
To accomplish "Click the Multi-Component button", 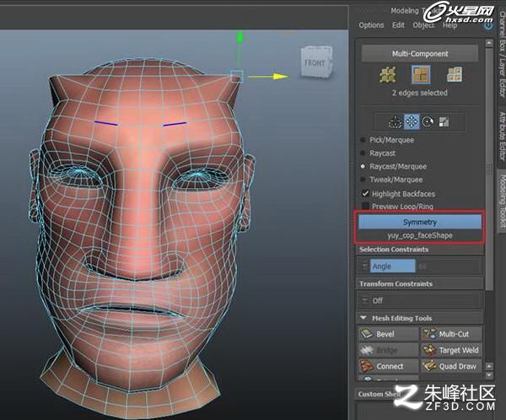I will (x=420, y=54).
